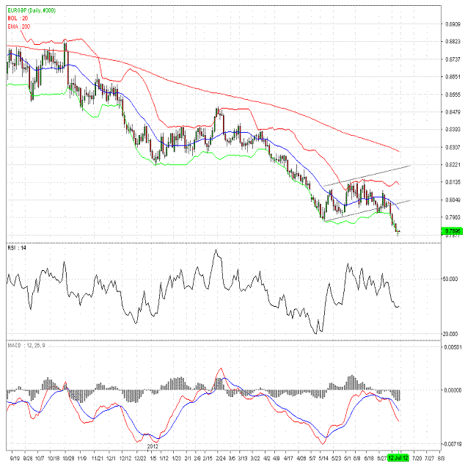Viewport: 476px width, 466px height.
Task: Click the 2012 year marker on time axis
Action: [x=153, y=445]
